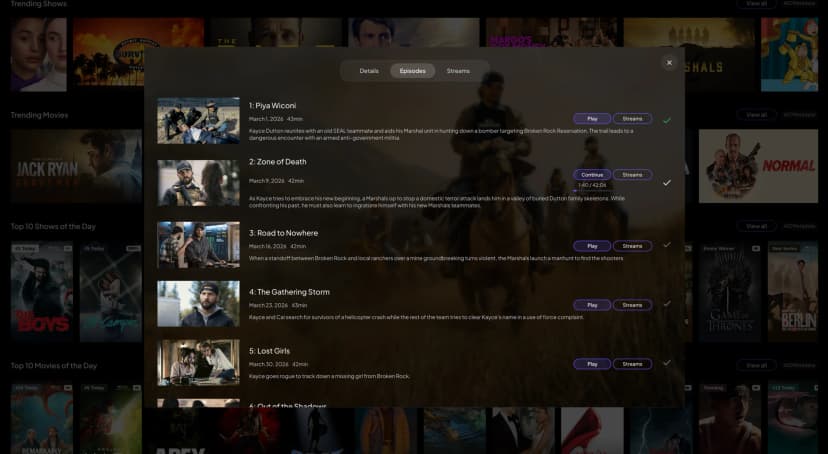828x454 pixels.
Task: Click View all for Trending Movies in background
Action: tap(756, 115)
